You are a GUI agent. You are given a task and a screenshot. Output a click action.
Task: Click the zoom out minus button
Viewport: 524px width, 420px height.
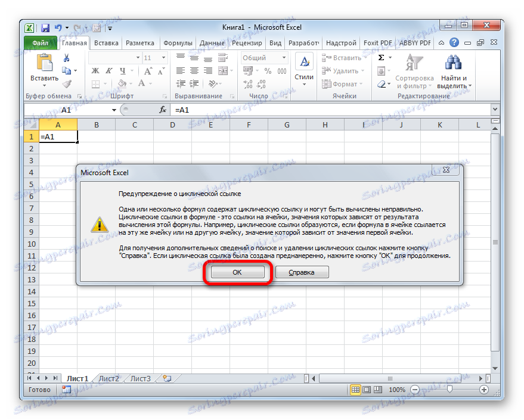[x=415, y=390]
